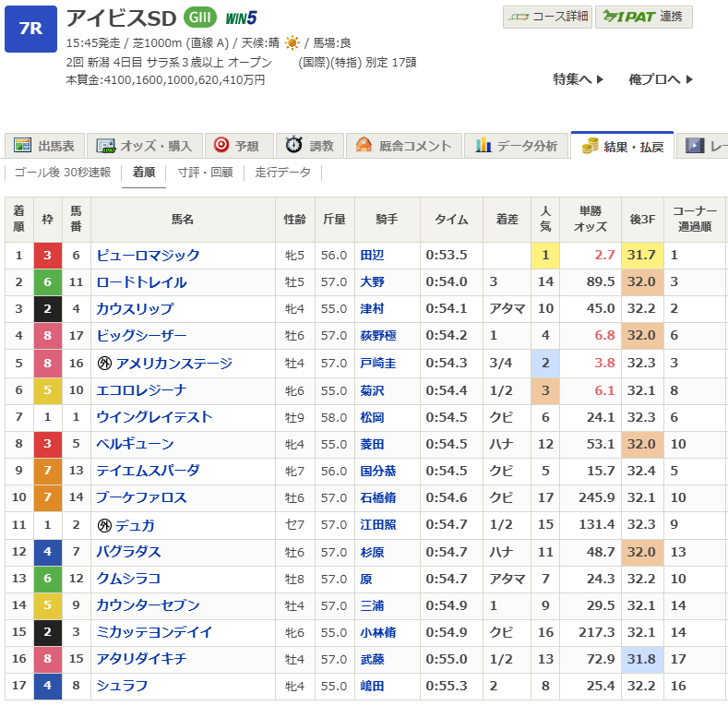Open the データ分析 tab
The image size is (728, 706).
517,146
